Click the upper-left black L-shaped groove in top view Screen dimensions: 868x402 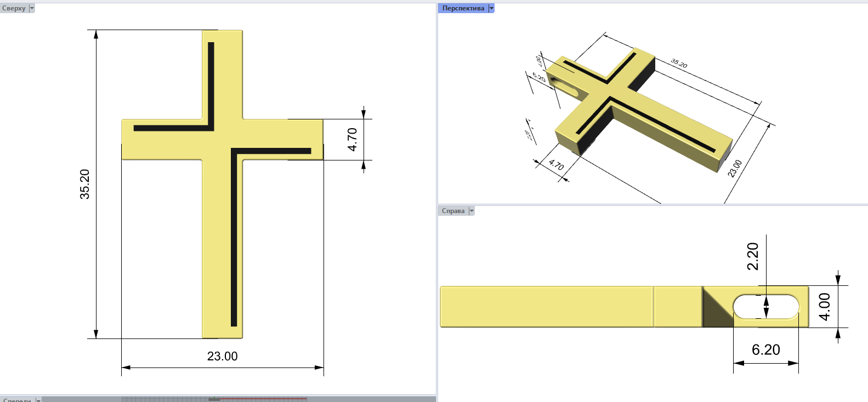[211, 88]
